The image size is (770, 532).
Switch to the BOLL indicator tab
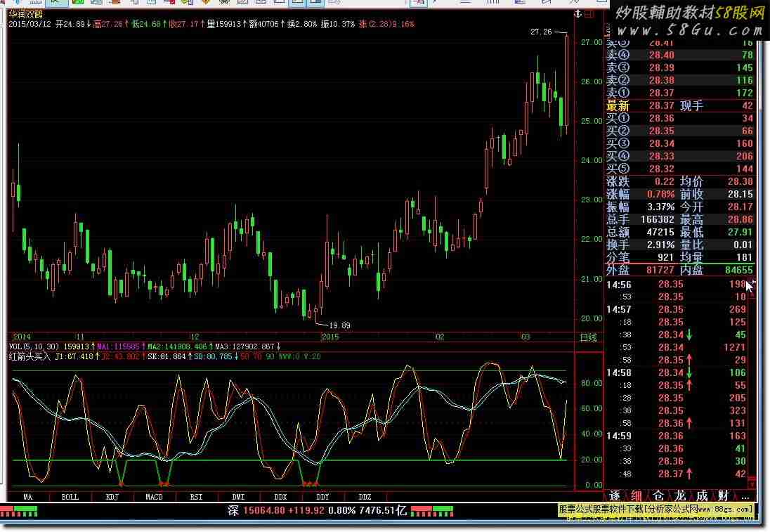tap(70, 497)
